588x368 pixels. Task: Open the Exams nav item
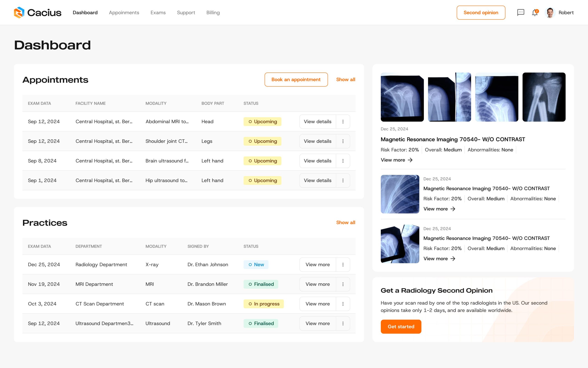click(x=158, y=12)
